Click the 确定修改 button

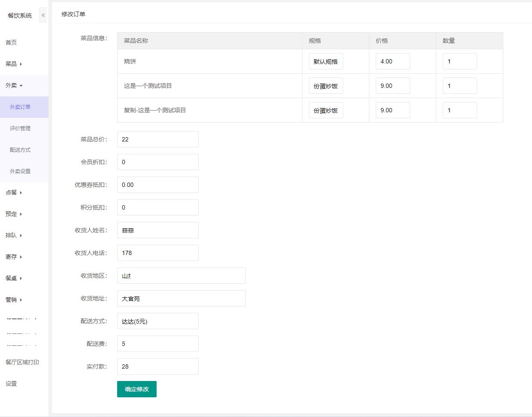click(136, 389)
